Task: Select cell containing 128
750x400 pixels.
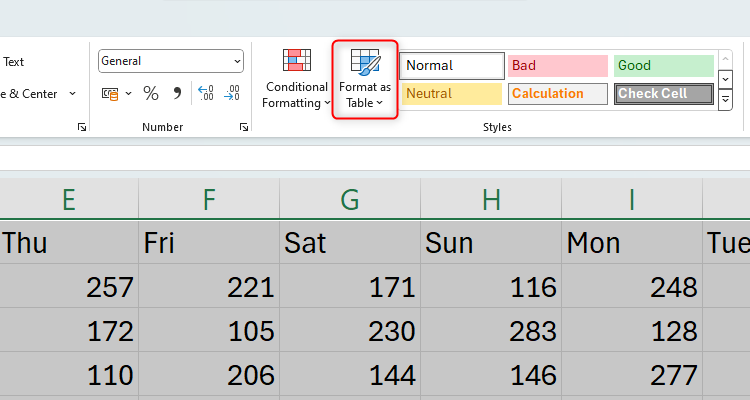Action: (x=631, y=330)
